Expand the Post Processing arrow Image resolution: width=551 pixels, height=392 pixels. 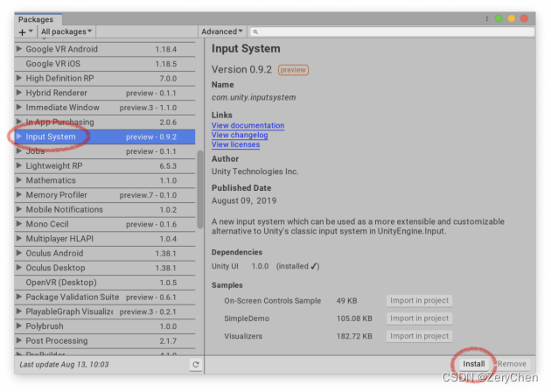point(19,340)
